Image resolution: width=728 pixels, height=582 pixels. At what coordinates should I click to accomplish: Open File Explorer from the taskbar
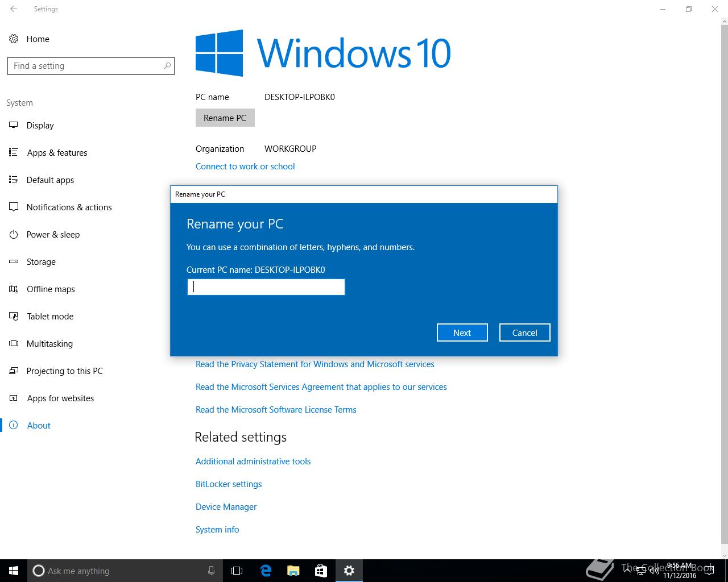pos(293,571)
